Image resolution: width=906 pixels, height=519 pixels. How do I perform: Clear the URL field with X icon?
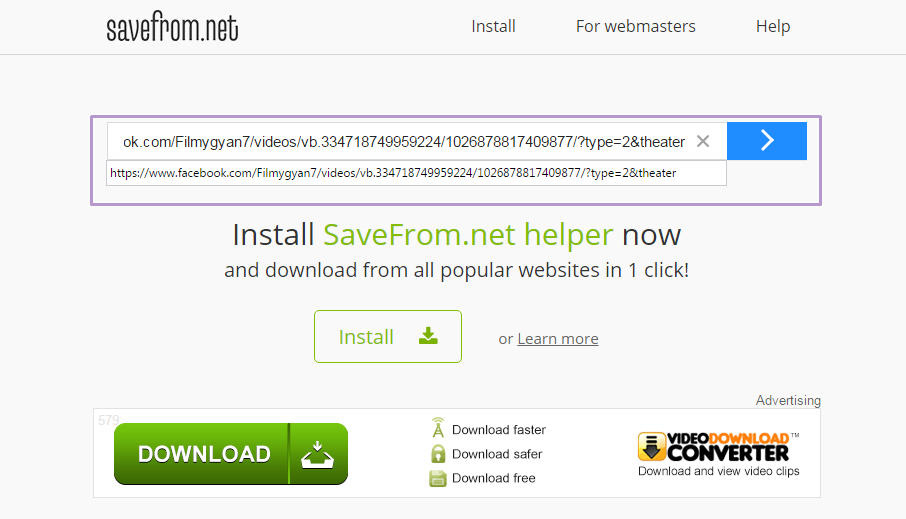point(703,141)
